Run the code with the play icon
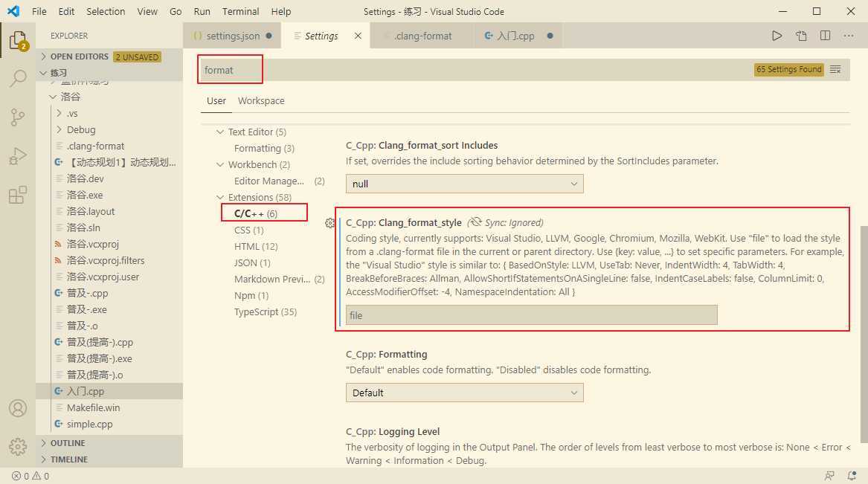The image size is (868, 484). pyautogui.click(x=777, y=36)
